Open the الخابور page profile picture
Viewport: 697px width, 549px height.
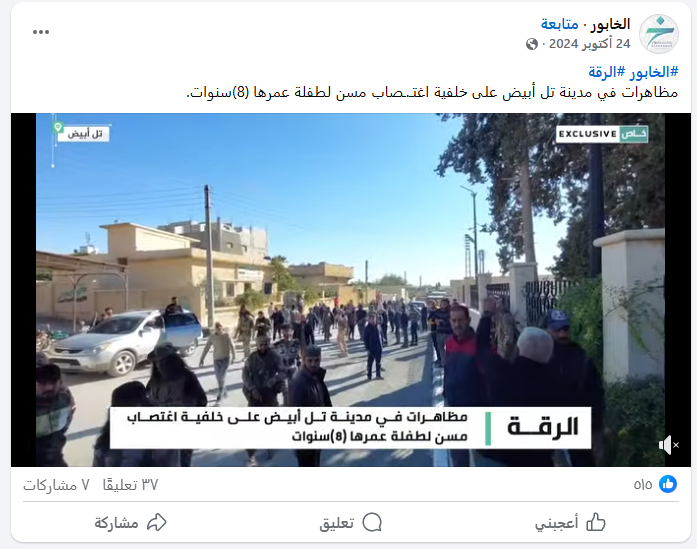point(659,34)
